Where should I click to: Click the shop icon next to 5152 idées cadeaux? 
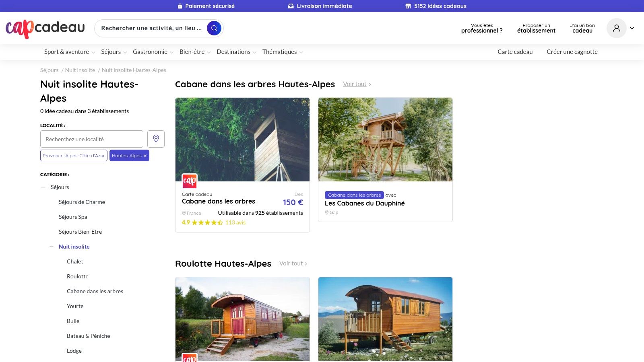[408, 6]
